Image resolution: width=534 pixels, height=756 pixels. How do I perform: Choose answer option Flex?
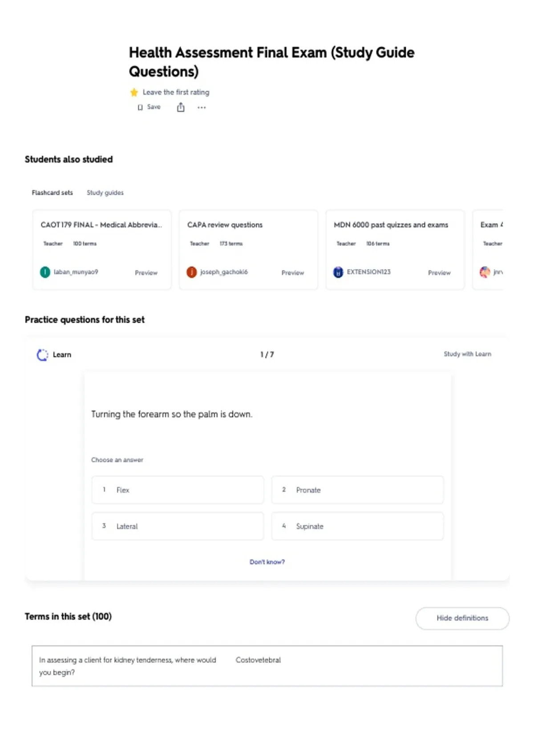178,490
